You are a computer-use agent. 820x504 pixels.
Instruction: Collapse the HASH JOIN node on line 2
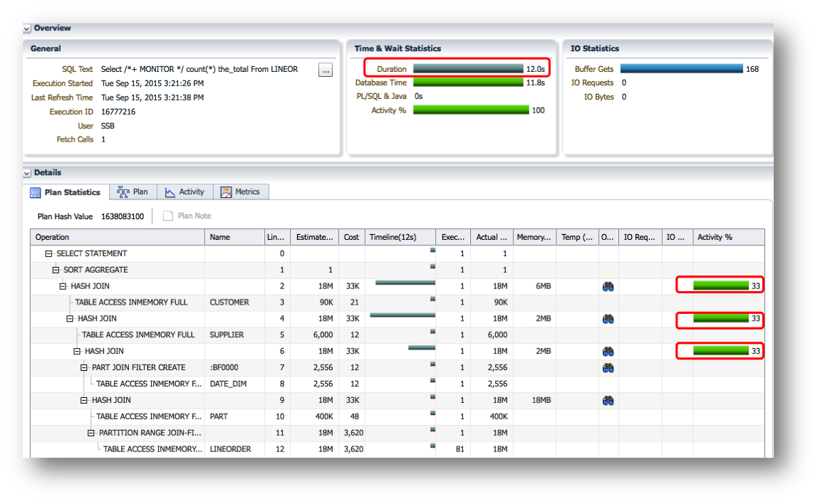click(x=63, y=286)
